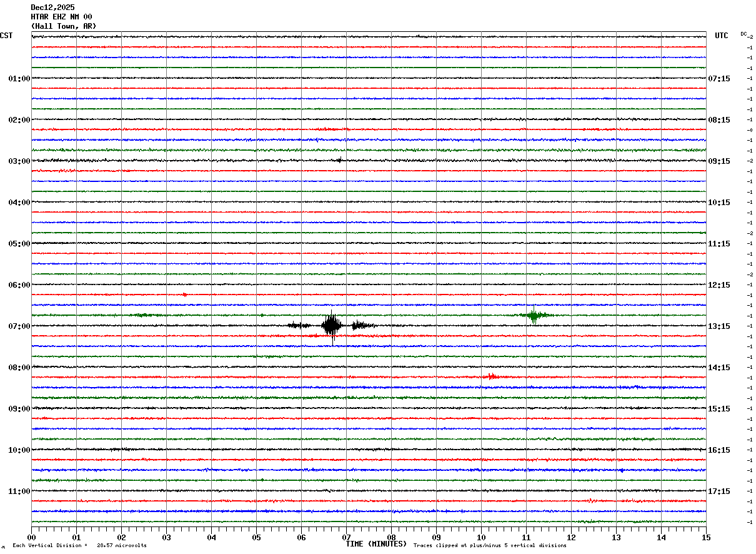Viewport: 756px width, 554px height.
Task: Click the vertical division 28.57 microvolts note
Action: (79, 546)
